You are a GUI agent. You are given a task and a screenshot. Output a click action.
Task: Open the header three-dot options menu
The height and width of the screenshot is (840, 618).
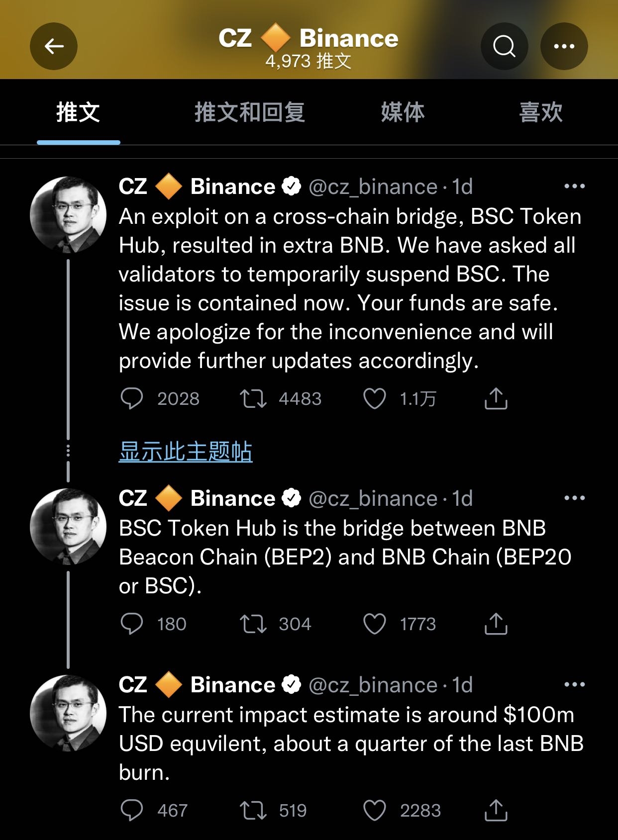coord(564,46)
